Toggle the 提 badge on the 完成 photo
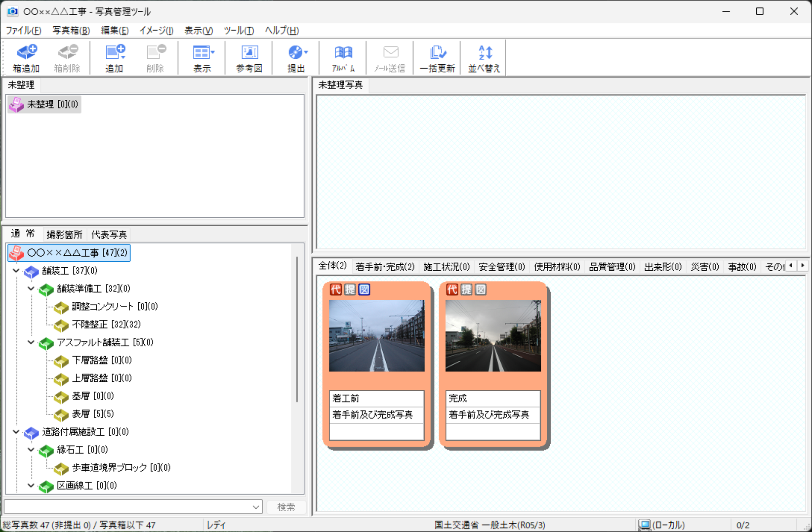The height and width of the screenshot is (532, 812). point(466,290)
